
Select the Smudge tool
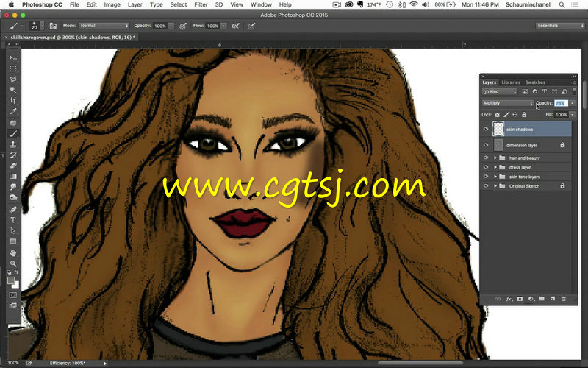[x=13, y=187]
